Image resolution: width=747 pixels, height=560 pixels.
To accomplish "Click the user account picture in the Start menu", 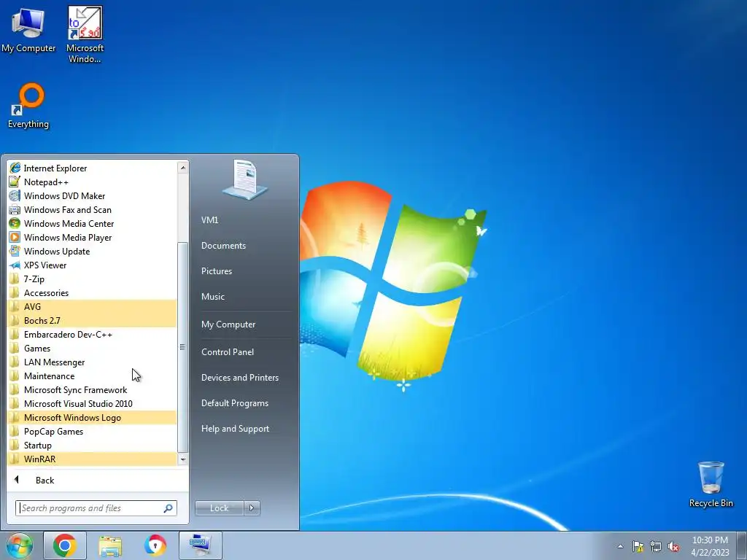I will tap(245, 179).
